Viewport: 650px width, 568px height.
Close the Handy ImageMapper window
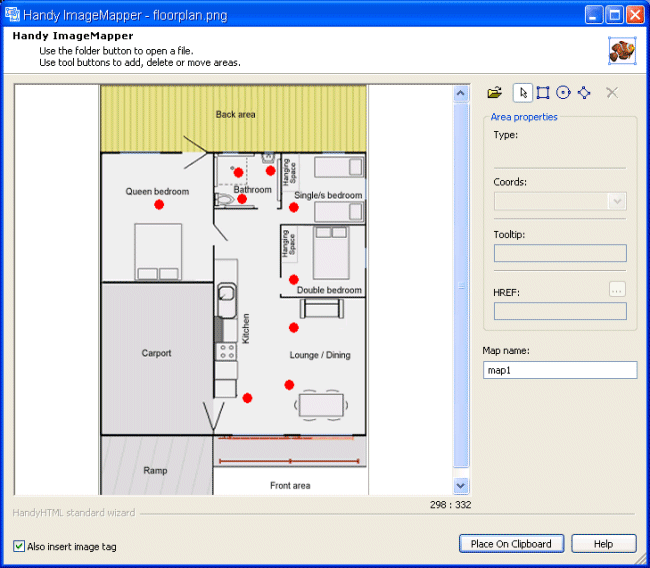(635, 15)
